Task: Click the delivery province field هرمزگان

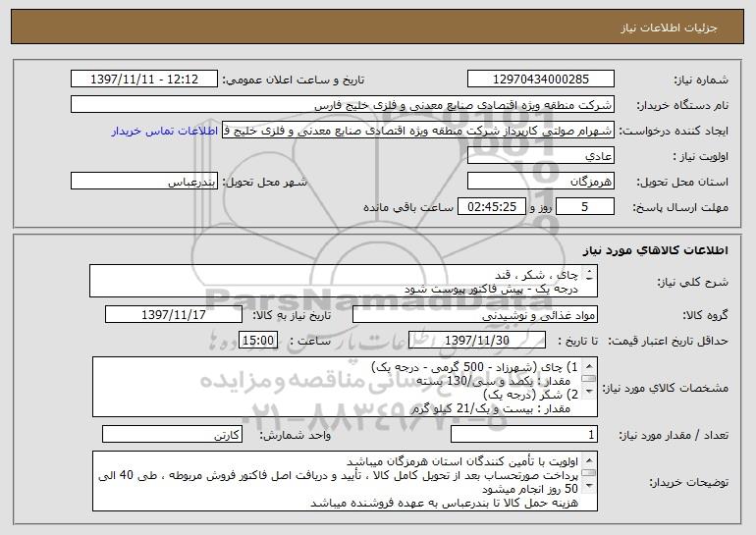Action: 541,182
